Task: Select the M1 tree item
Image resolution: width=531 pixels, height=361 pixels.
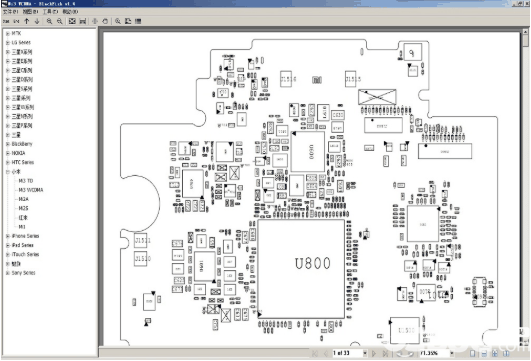Action: pos(22,227)
